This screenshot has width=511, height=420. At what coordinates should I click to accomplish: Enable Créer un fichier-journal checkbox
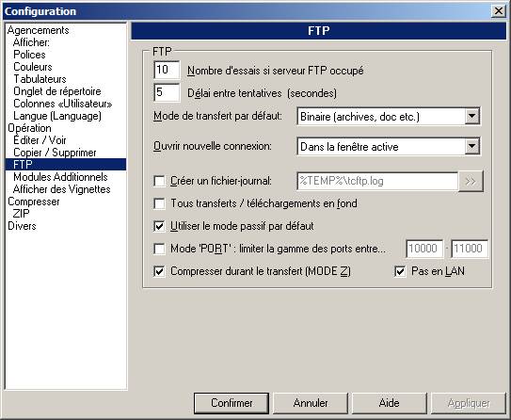[x=159, y=181]
